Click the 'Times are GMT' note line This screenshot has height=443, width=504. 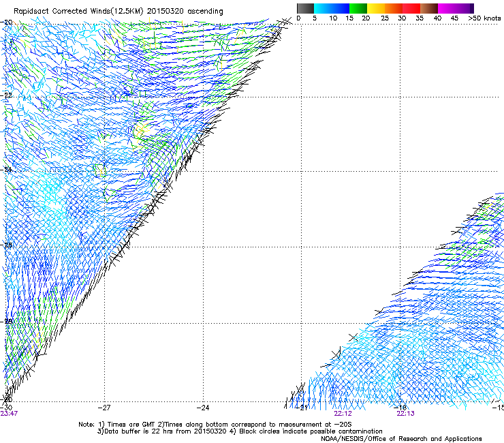[215, 425]
